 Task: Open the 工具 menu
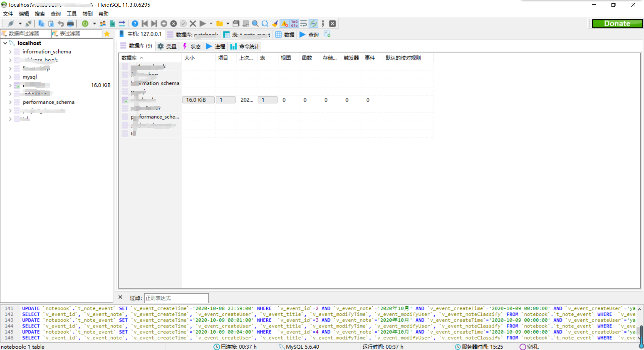(x=71, y=14)
